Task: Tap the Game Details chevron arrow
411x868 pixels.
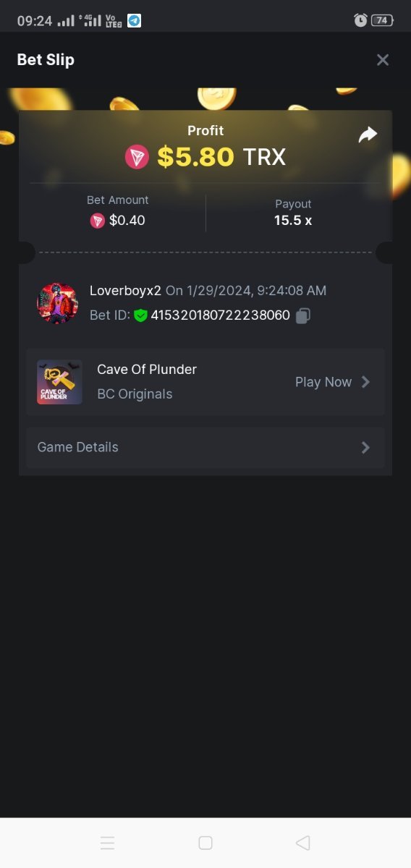Action: coord(365,448)
